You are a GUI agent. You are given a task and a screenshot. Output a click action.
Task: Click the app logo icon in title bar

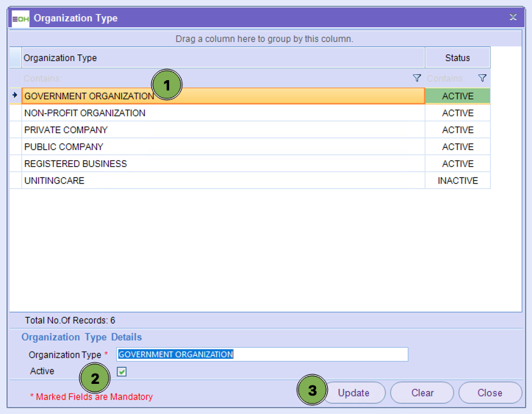[21, 18]
